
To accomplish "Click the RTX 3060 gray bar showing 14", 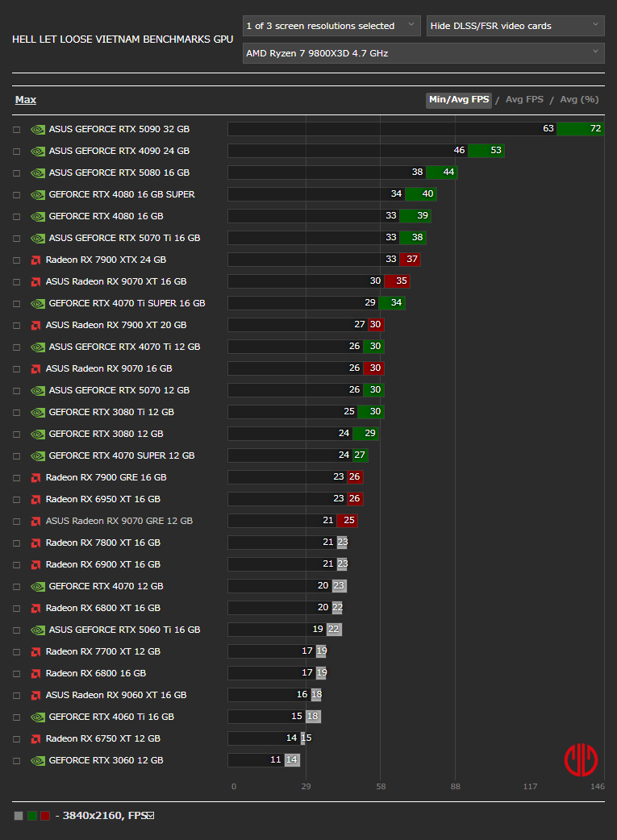I will click(x=292, y=759).
